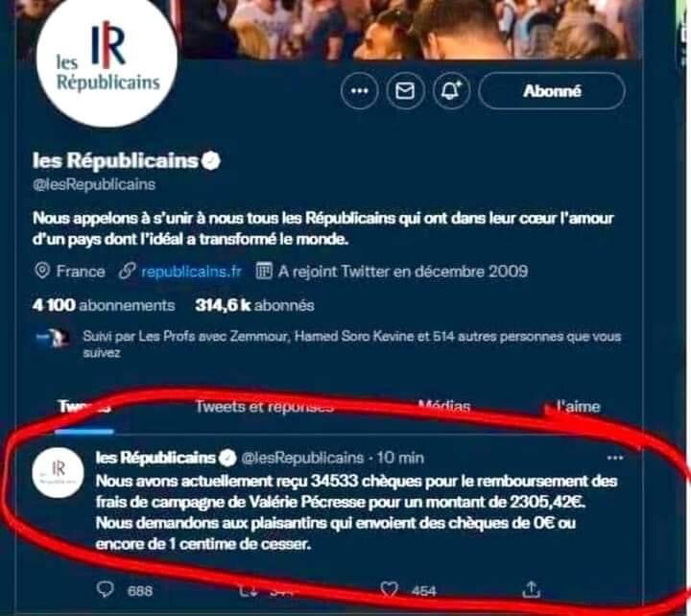Screen dimensions: 691x616
Task: Click the verified badge beside profile name
Action: pos(211,161)
